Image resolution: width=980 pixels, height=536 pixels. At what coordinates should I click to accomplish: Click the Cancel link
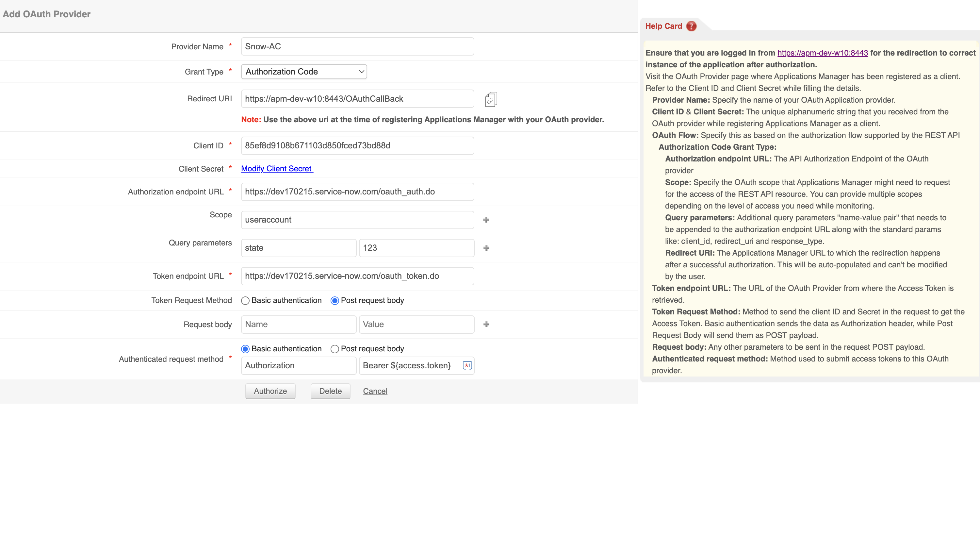[375, 391]
